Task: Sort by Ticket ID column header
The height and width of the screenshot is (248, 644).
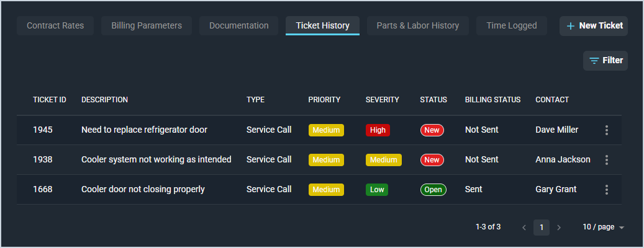Action: point(50,100)
